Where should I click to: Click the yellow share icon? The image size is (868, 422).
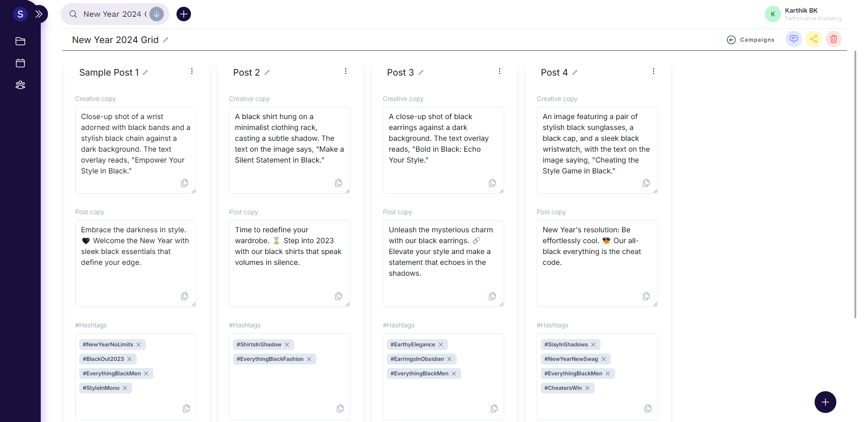[814, 39]
